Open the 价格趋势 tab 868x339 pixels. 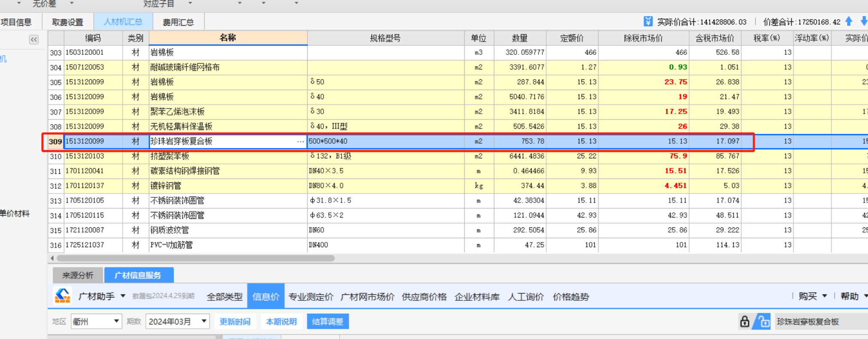571,297
